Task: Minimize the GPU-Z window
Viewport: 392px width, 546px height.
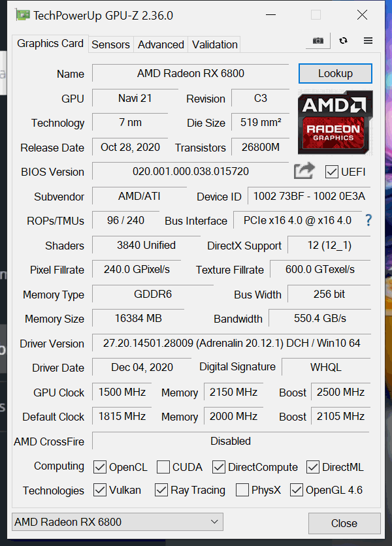Action: point(270,15)
